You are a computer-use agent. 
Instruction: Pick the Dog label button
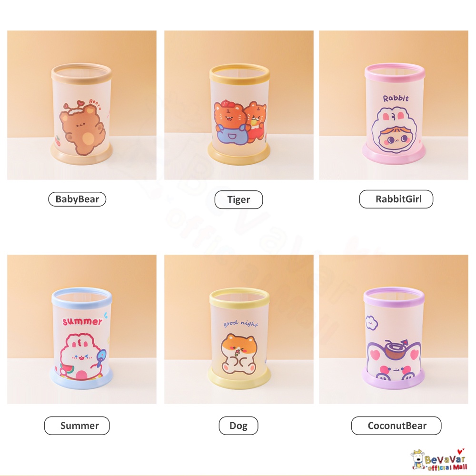point(238,426)
